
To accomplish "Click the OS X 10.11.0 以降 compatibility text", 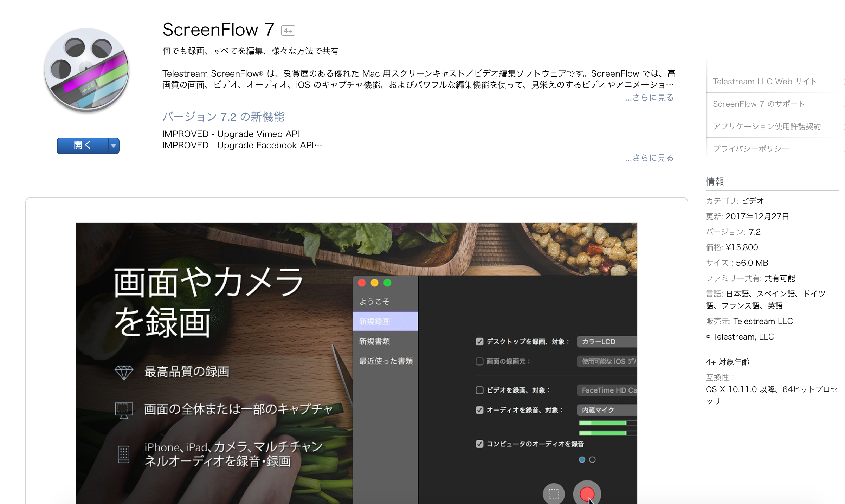I will click(x=772, y=395).
